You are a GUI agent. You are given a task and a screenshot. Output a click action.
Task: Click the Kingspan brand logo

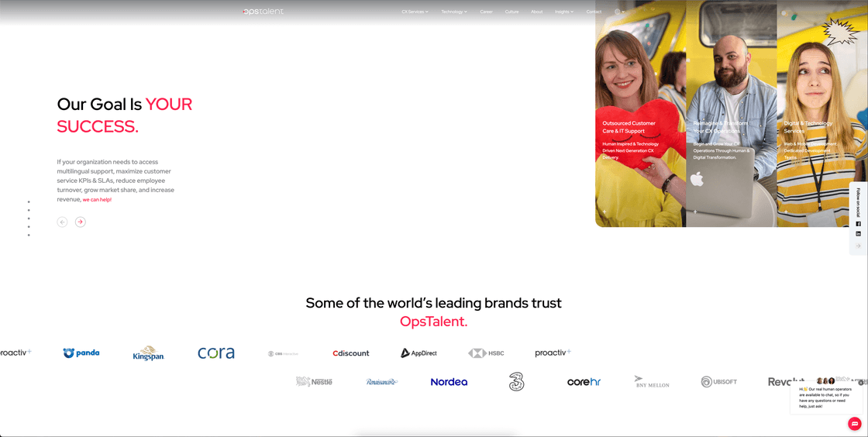click(x=148, y=353)
